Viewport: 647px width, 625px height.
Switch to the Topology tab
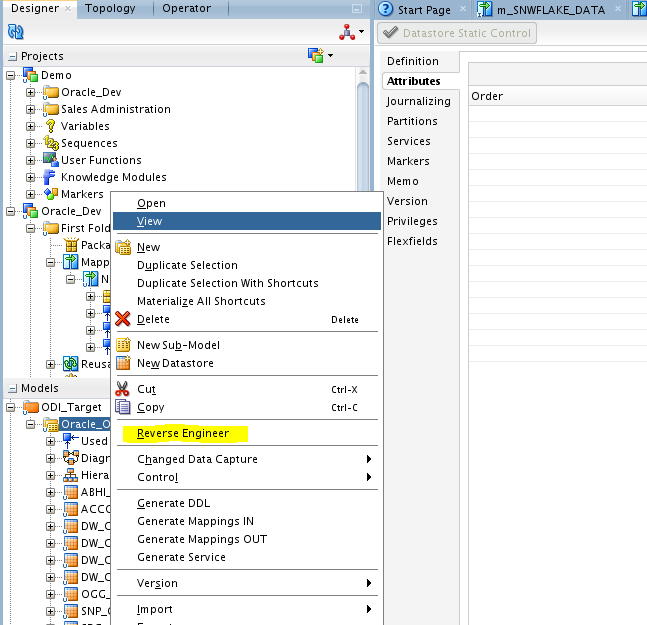point(110,9)
